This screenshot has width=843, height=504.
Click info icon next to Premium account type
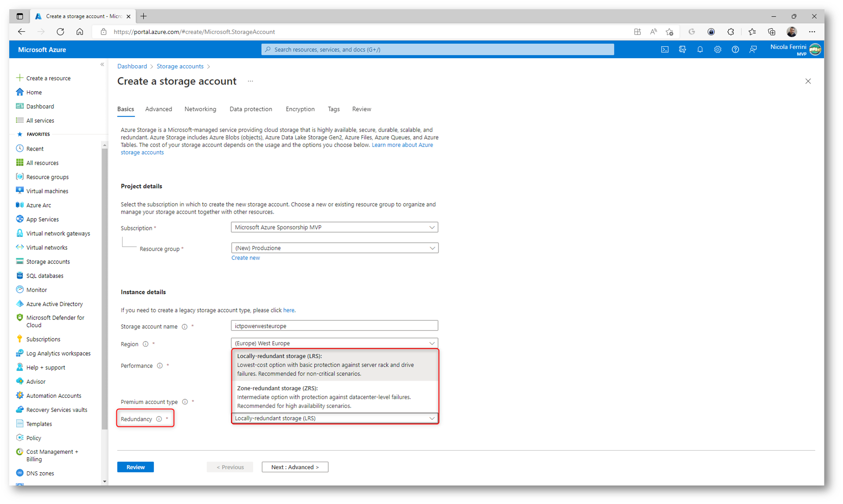click(185, 402)
